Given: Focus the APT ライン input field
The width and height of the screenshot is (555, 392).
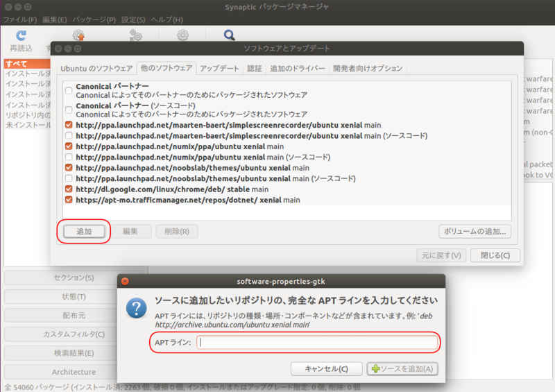Looking at the screenshot, I should click(317, 343).
